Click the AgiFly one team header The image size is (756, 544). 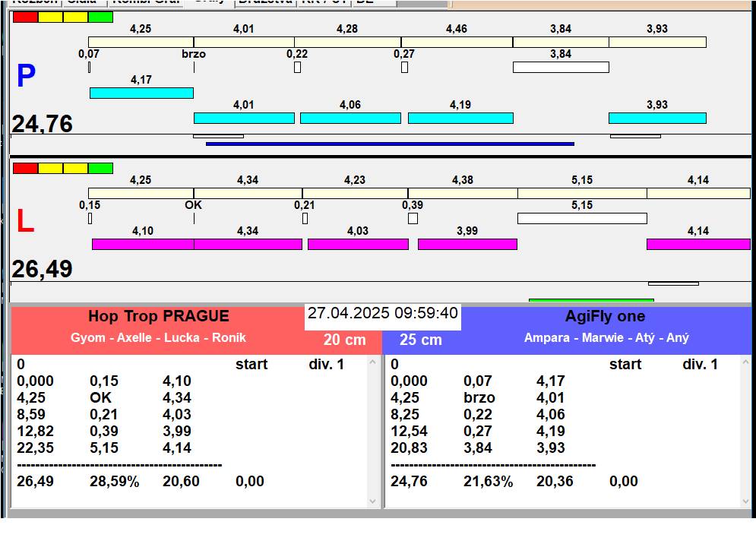[x=605, y=317]
